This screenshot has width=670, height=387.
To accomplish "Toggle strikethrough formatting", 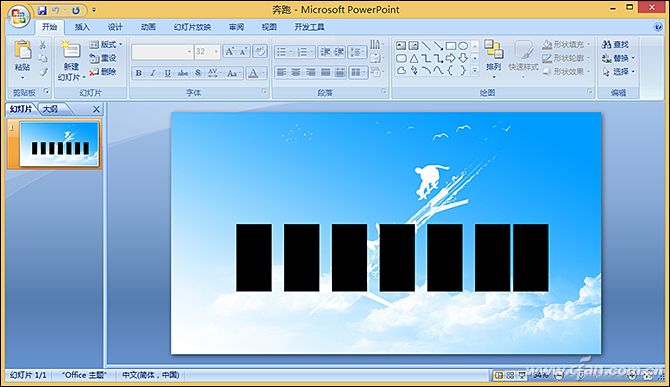I will click(x=183, y=73).
